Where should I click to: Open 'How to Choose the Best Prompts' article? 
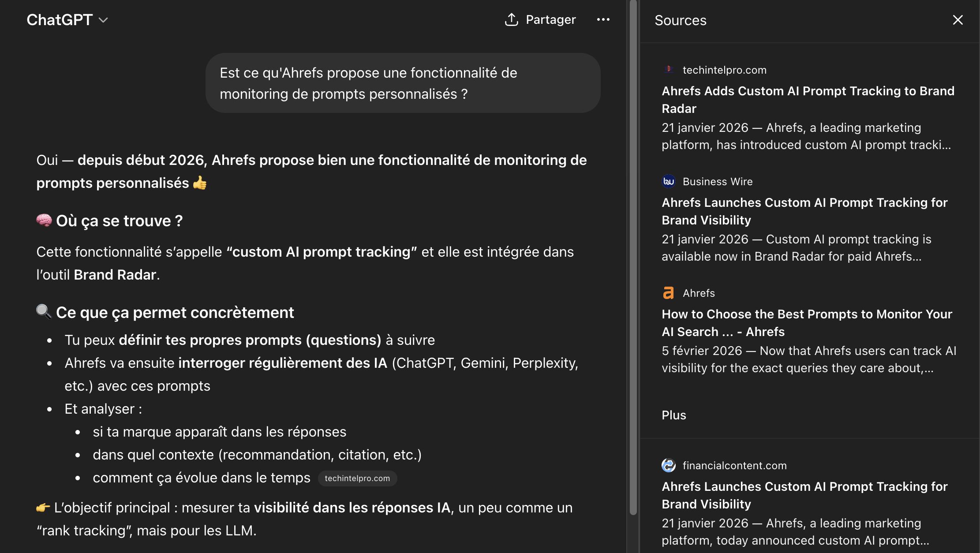[807, 322]
